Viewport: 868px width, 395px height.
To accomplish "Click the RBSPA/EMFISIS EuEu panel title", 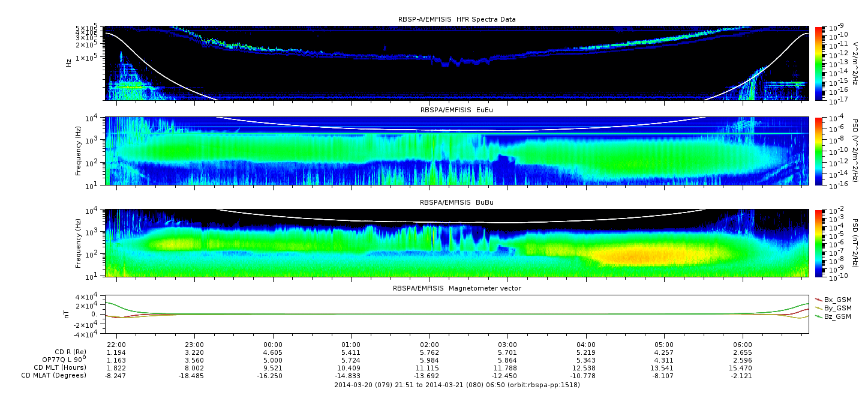I will pos(456,110).
